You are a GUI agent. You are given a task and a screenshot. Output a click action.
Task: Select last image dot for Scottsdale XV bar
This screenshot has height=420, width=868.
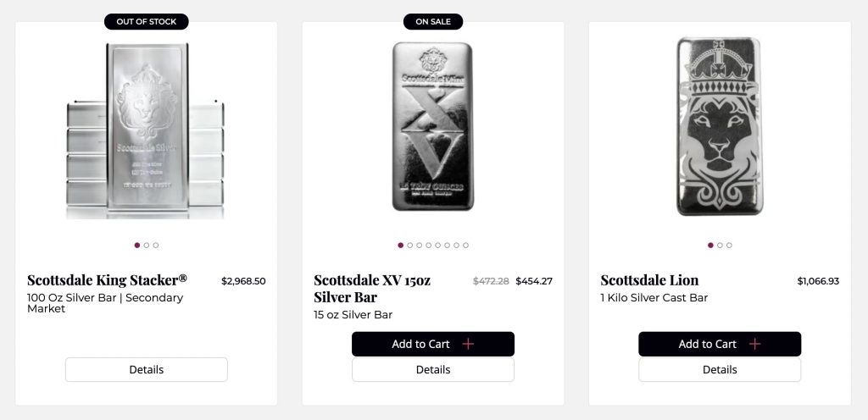[465, 246]
